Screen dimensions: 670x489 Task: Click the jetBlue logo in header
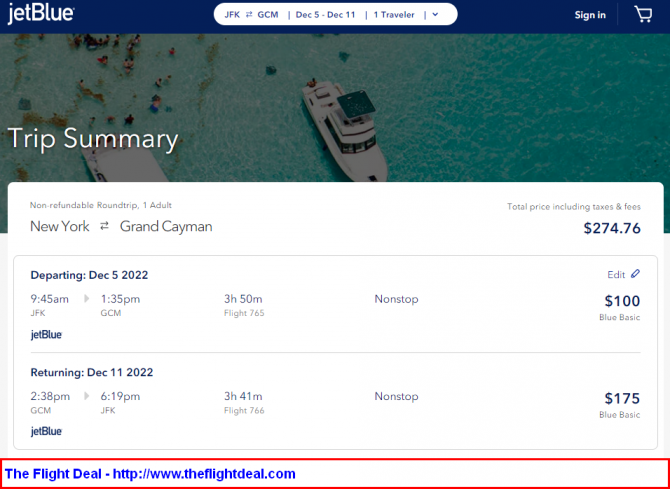41,14
